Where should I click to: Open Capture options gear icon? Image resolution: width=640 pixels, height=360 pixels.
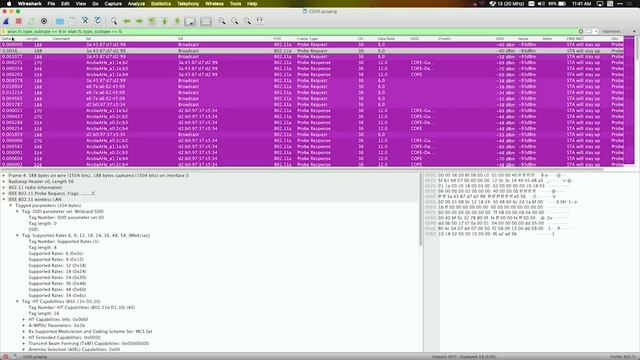click(x=44, y=21)
